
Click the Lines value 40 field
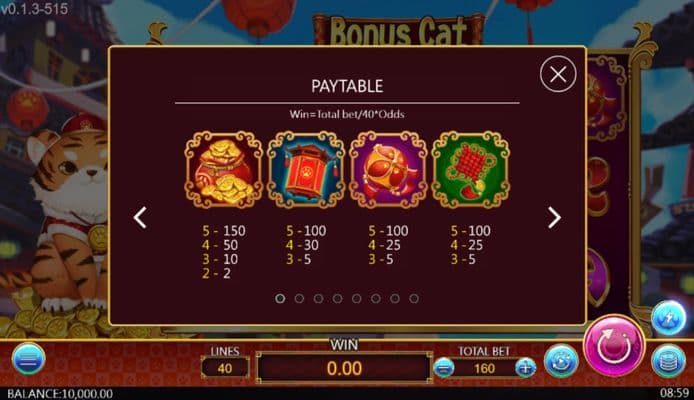pos(225,368)
